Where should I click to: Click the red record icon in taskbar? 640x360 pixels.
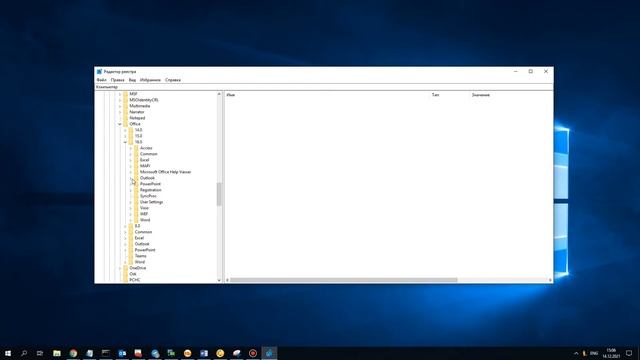[253, 353]
